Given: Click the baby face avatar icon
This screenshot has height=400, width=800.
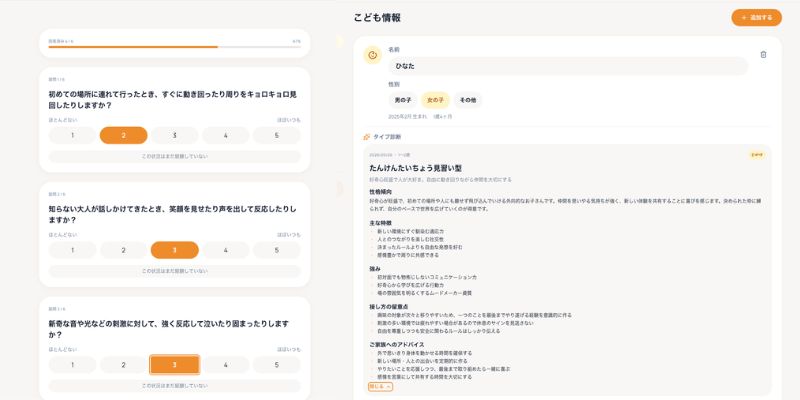Looking at the screenshot, I should 373,55.
